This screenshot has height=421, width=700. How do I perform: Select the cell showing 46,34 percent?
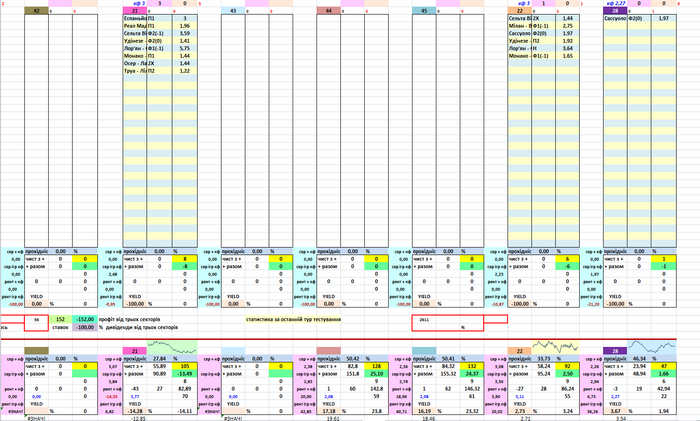(639, 358)
